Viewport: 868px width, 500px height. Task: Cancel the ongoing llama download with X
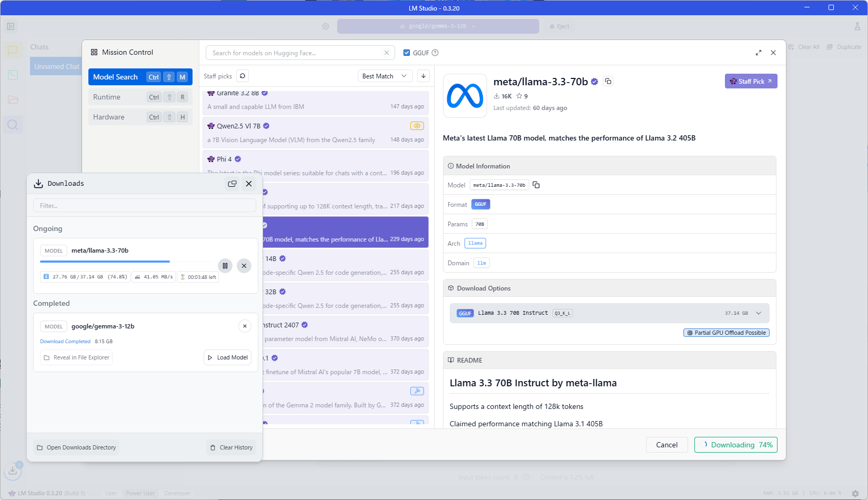(x=244, y=266)
